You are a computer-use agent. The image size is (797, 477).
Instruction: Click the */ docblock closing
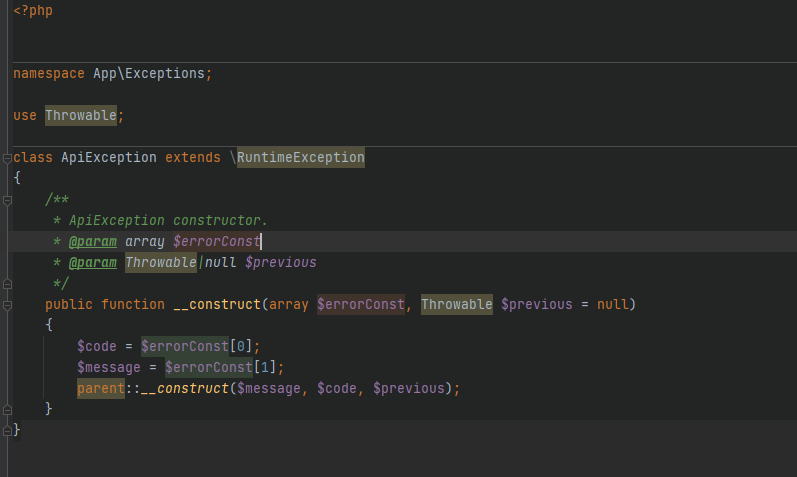(61, 284)
